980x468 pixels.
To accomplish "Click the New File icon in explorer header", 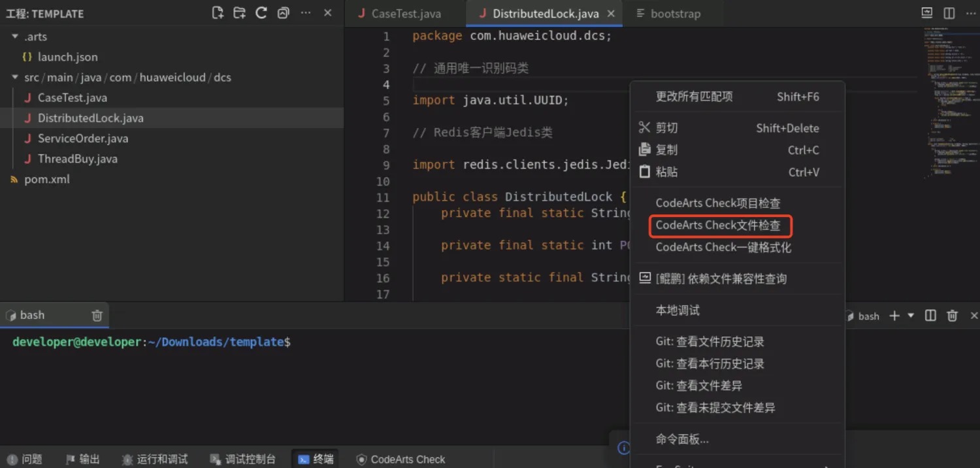I will (x=218, y=13).
